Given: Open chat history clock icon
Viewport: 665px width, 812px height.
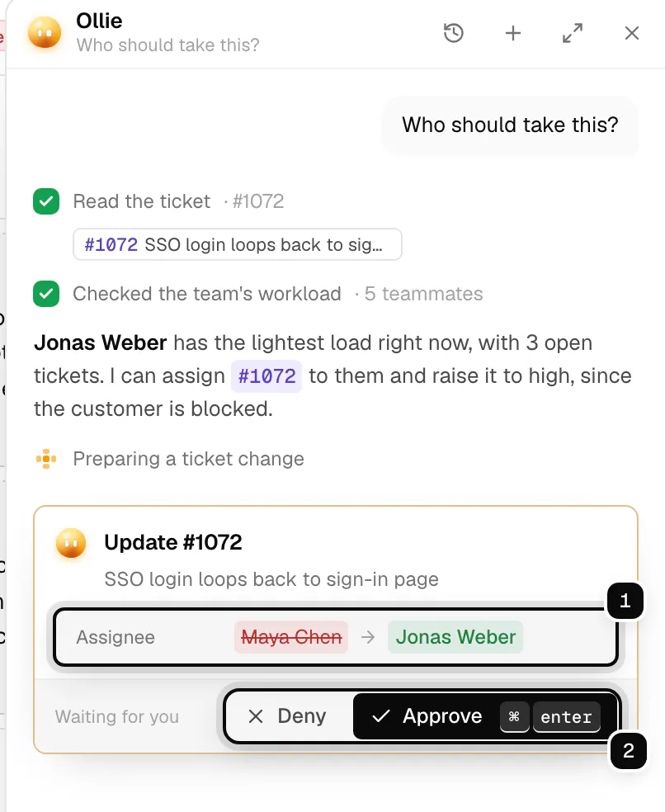Looking at the screenshot, I should coord(453,33).
